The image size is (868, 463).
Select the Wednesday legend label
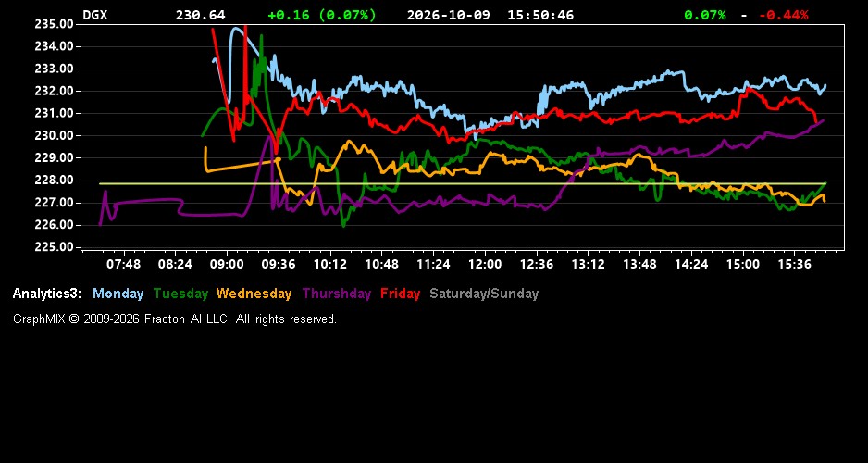pos(254,294)
